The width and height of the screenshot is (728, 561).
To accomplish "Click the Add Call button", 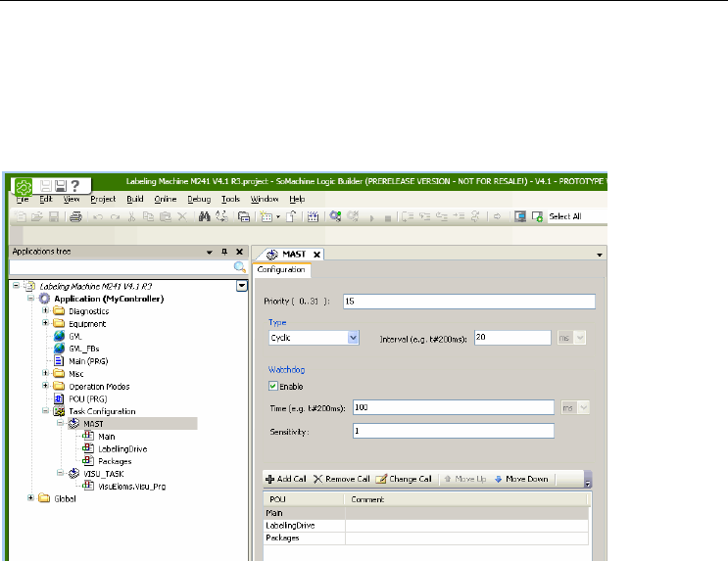I will pyautogui.click(x=286, y=480).
